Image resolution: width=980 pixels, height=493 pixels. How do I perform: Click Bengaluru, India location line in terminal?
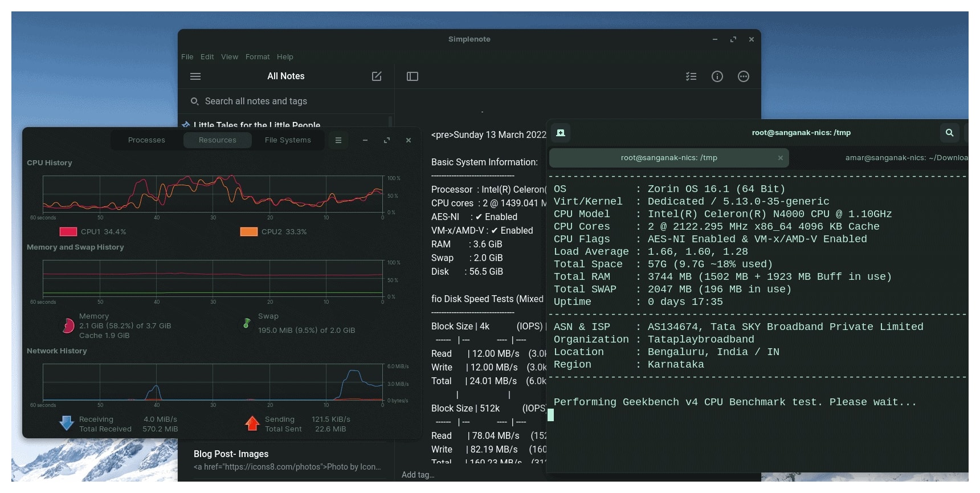pos(667,352)
